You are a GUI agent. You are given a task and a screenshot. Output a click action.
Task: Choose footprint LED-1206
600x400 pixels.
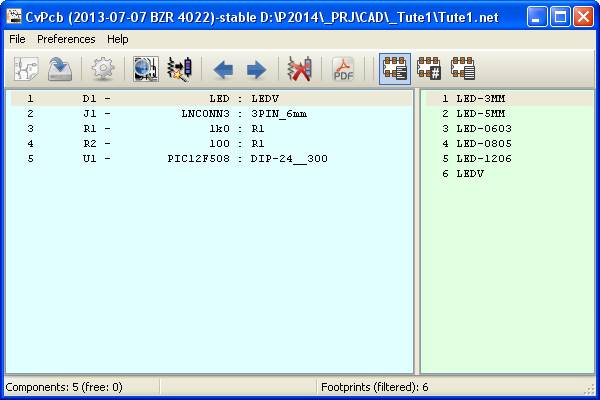[509, 158]
